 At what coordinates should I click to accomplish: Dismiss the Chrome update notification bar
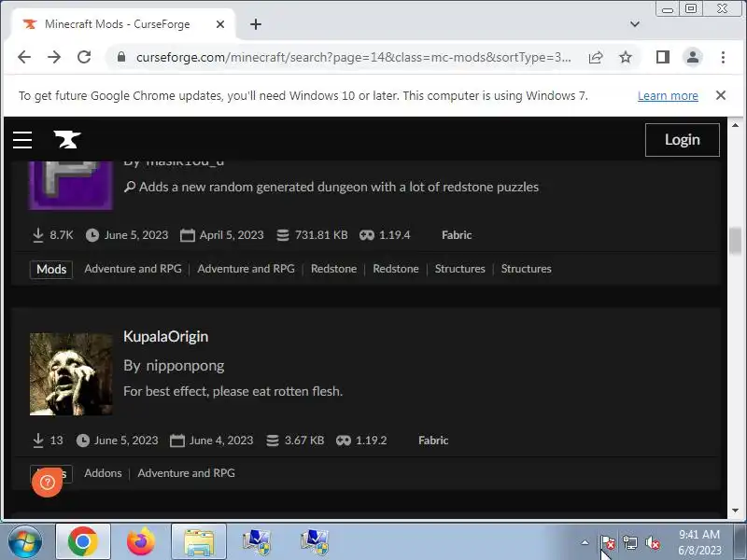click(721, 96)
